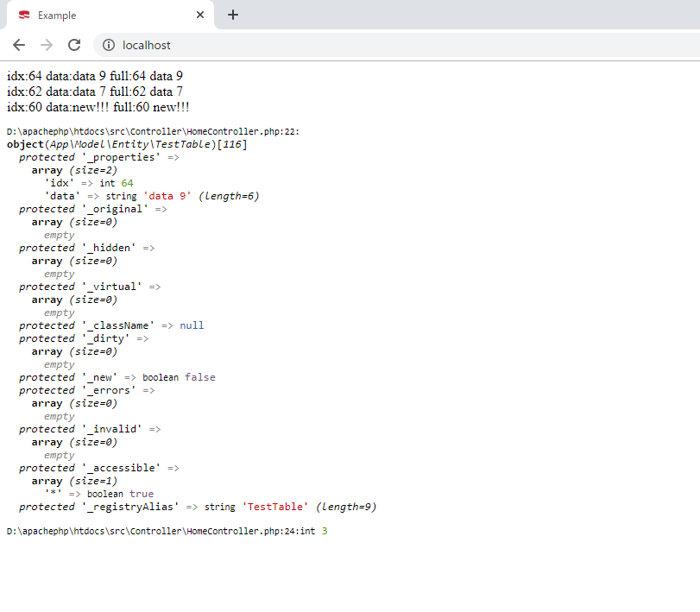
Task: Click the '_registryAlias' TestTable line
Action: click(197, 507)
